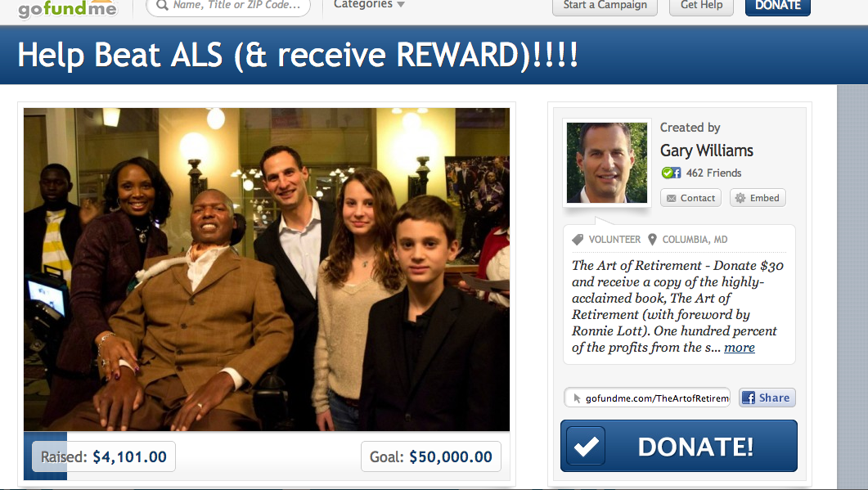The width and height of the screenshot is (868, 490).
Task: Open the Get Help menu item
Action: click(701, 6)
